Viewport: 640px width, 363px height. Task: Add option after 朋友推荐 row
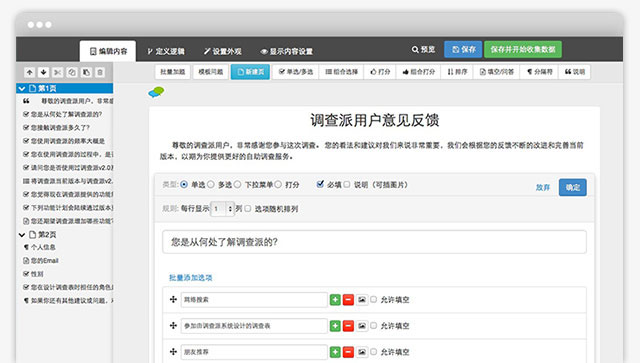tap(335, 352)
